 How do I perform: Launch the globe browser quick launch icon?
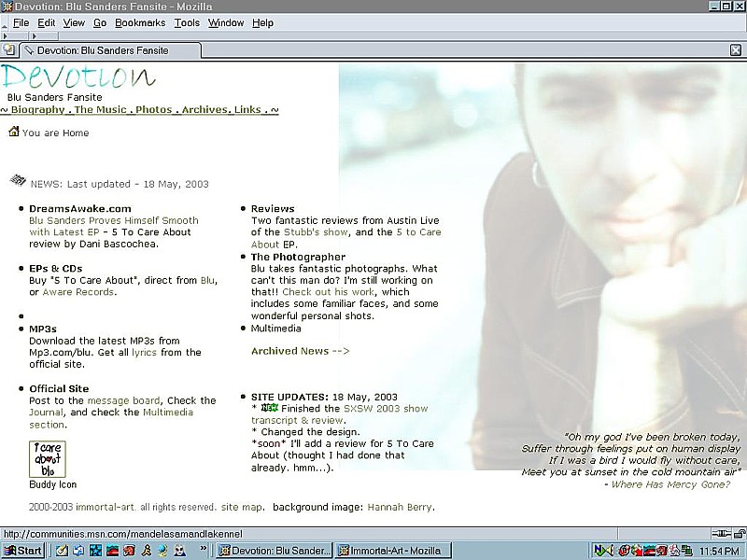[162, 551]
